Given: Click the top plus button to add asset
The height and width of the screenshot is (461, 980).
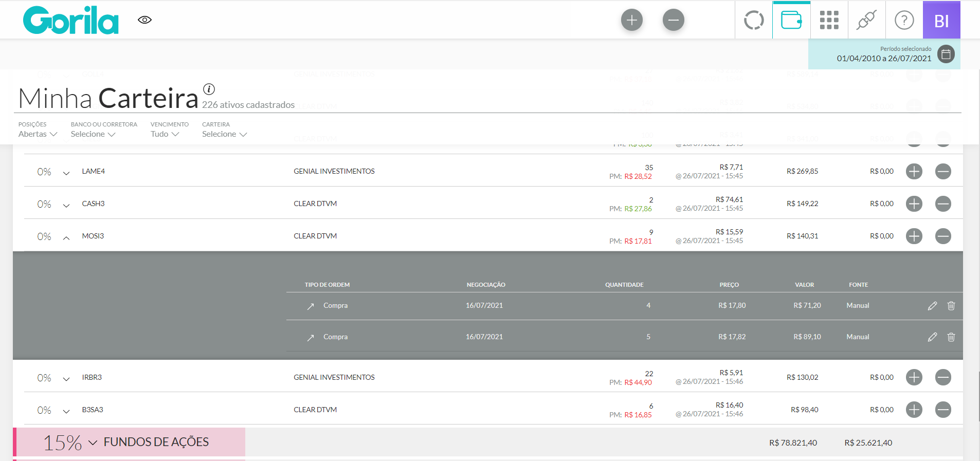Looking at the screenshot, I should click(632, 20).
